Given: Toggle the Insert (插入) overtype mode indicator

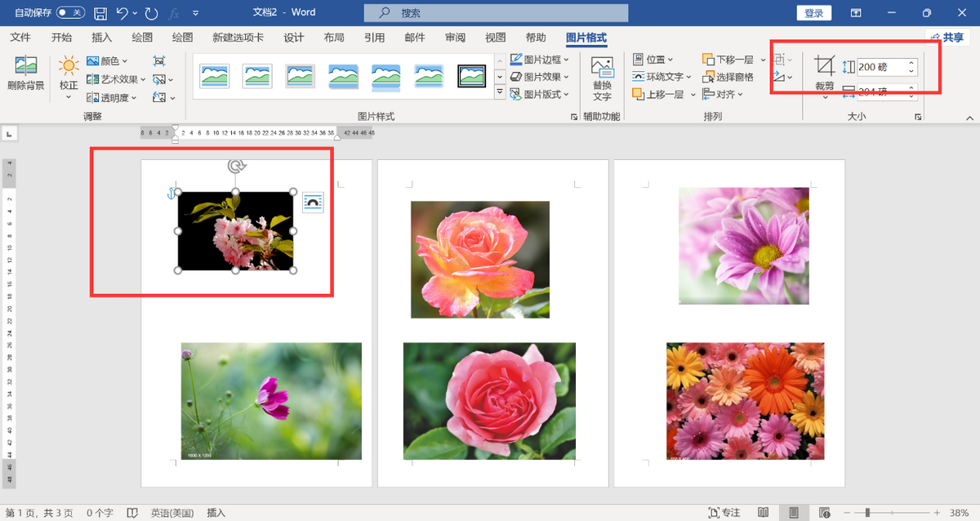Looking at the screenshot, I should coord(216,513).
